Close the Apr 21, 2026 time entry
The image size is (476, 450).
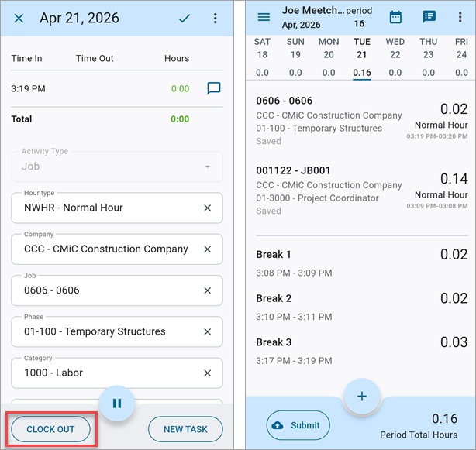pyautogui.click(x=19, y=19)
